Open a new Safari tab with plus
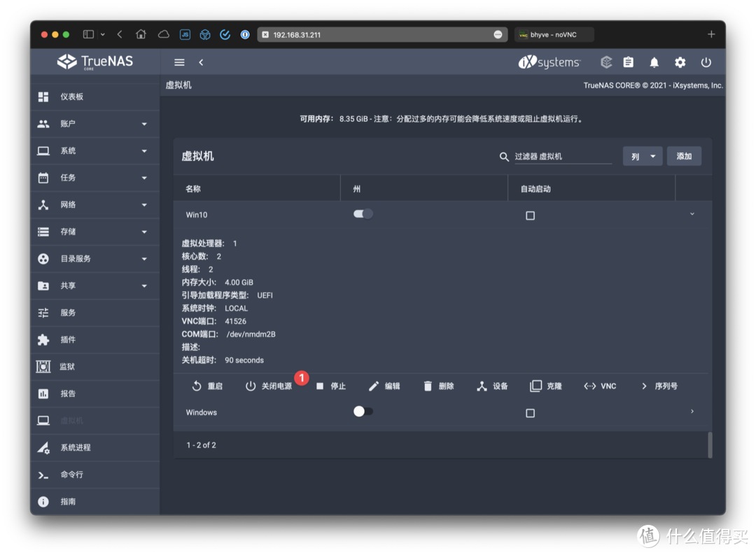 tap(711, 34)
